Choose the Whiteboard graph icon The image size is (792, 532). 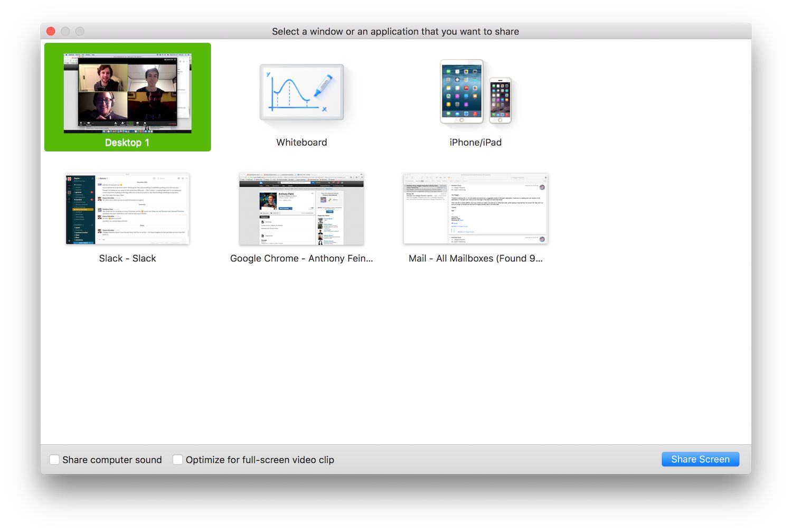coord(301,92)
